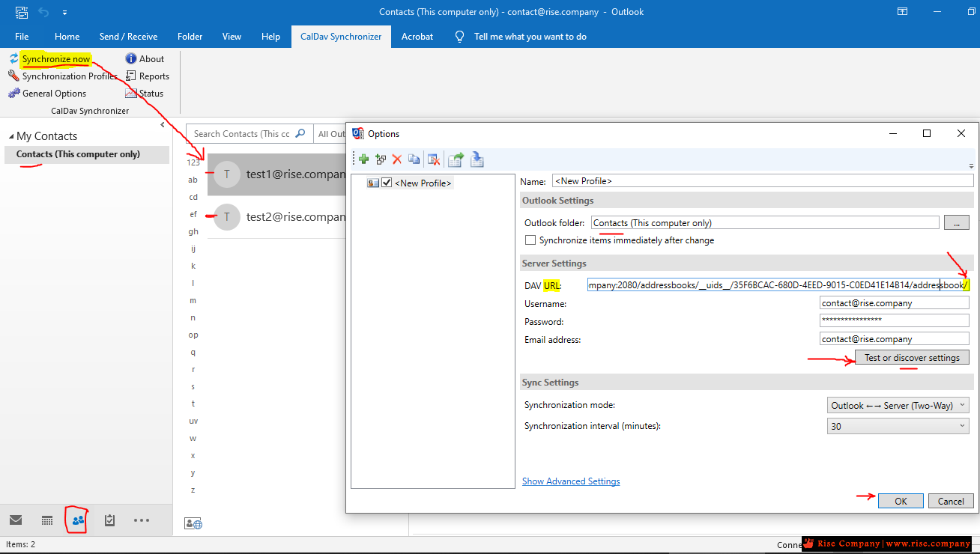Click the Username field
The width and height of the screenshot is (980, 554).
coord(895,303)
